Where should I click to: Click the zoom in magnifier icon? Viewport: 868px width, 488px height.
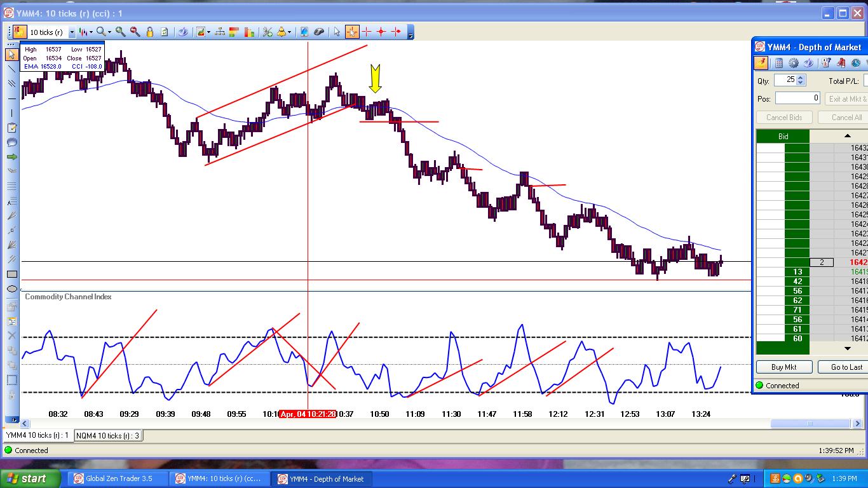click(120, 32)
